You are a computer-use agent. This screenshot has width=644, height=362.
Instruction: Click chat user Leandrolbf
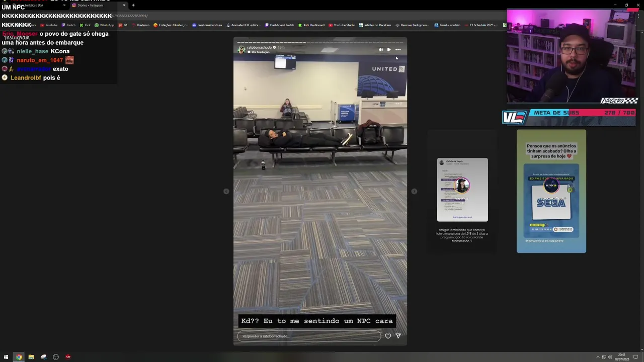pyautogui.click(x=26, y=78)
